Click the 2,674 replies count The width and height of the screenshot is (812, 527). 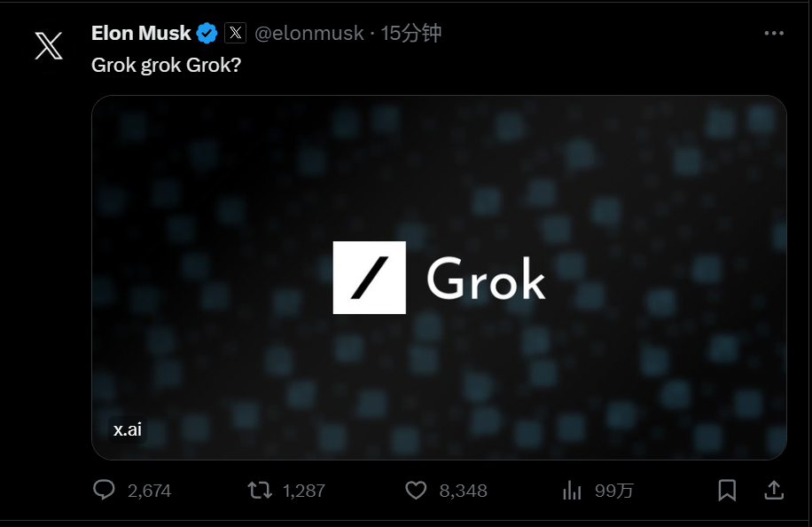pos(149,491)
